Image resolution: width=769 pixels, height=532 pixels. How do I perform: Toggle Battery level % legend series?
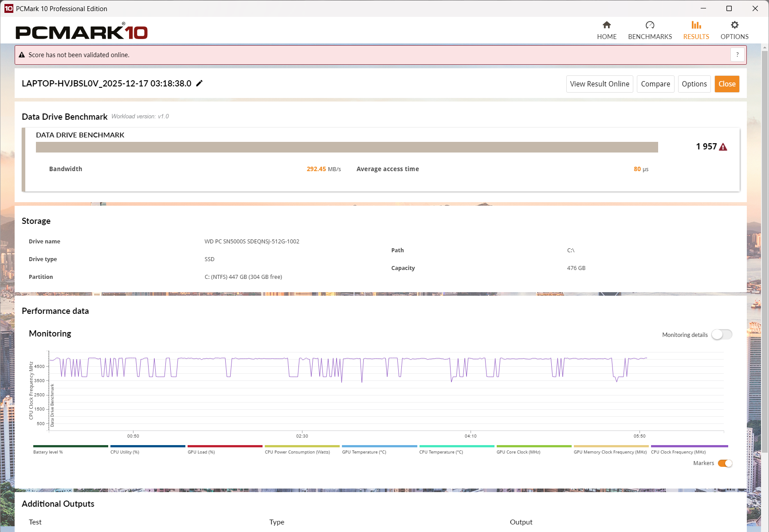(x=71, y=450)
